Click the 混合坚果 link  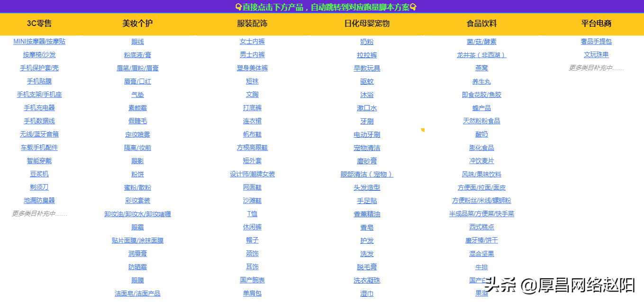(481, 254)
